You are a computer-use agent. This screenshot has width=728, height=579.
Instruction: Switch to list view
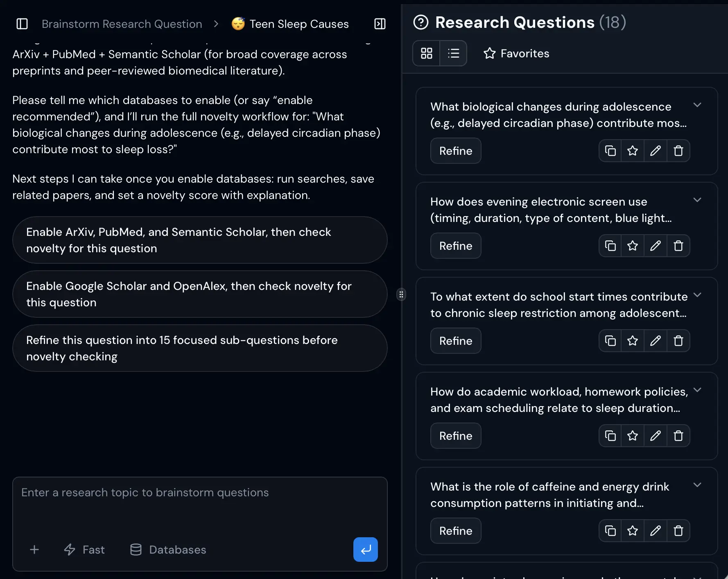point(454,53)
